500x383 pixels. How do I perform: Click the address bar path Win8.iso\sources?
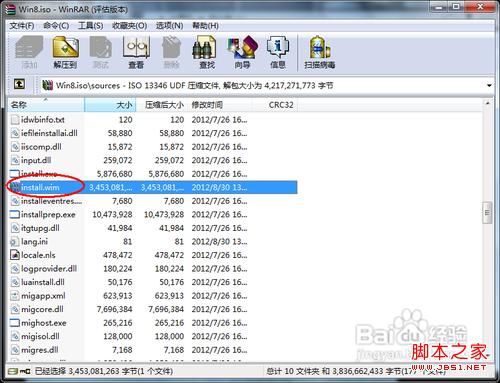click(x=88, y=86)
